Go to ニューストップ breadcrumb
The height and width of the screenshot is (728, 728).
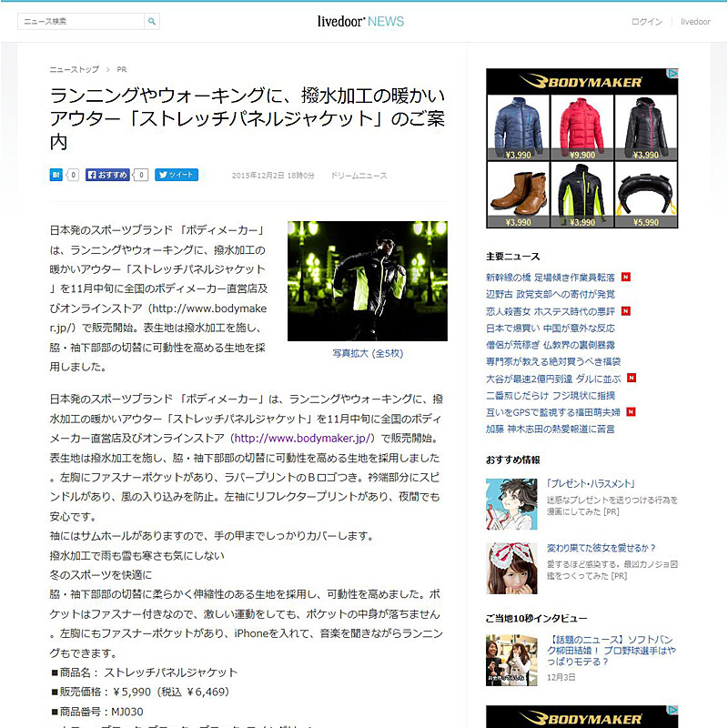(75, 70)
